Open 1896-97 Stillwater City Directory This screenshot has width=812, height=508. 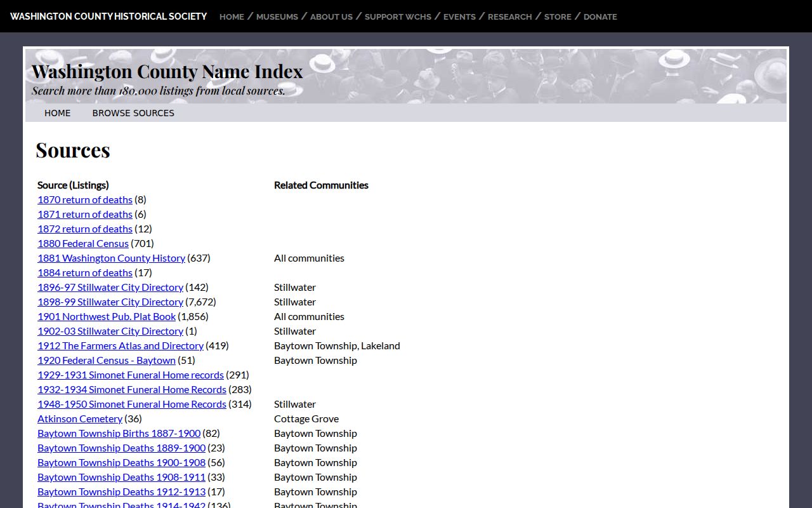[x=110, y=287]
